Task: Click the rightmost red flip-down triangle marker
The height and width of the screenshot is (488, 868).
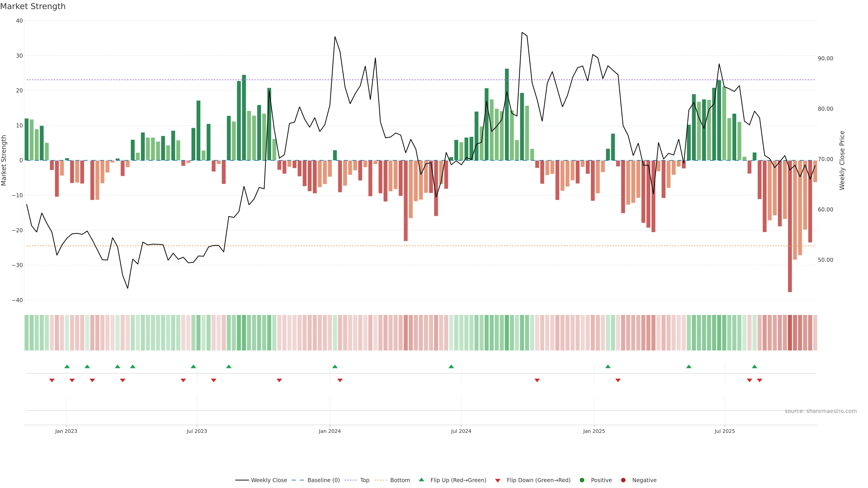Action: tap(759, 380)
